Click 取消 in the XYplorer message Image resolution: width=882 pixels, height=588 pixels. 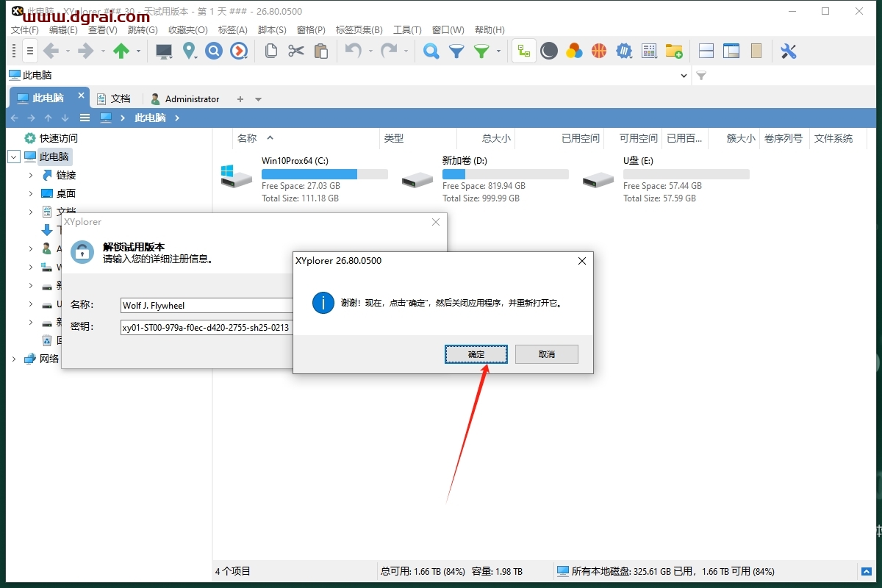pos(547,354)
